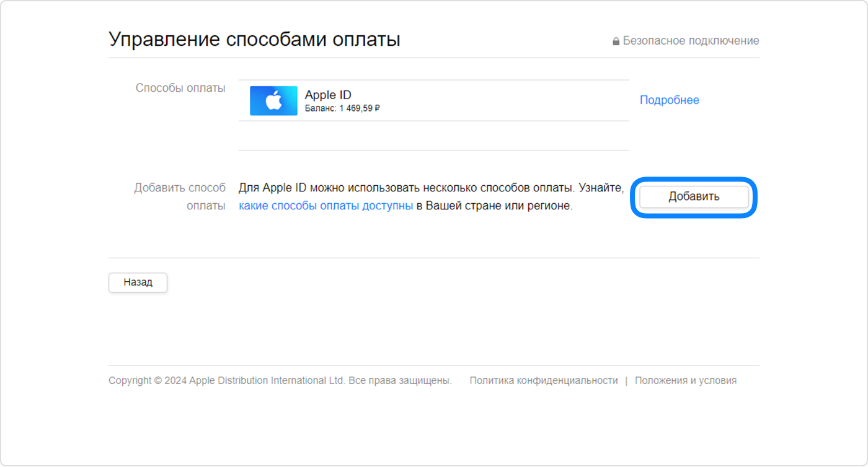The height and width of the screenshot is (467, 868).
Task: Click the 'Баланс: 1 469,59 ₽' text
Action: tap(342, 109)
